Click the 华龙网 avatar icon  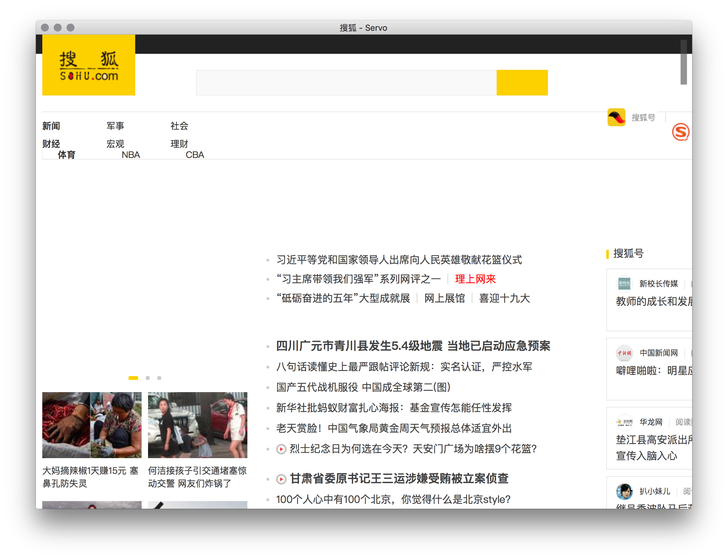624,422
